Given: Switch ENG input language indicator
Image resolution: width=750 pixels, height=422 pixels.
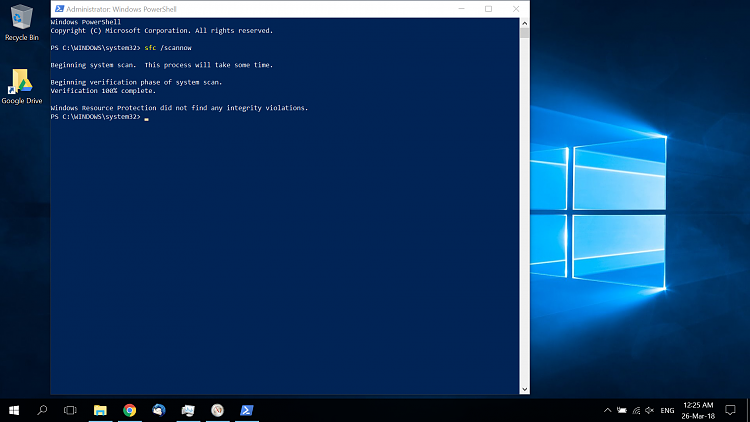Looking at the screenshot, I should coord(667,410).
